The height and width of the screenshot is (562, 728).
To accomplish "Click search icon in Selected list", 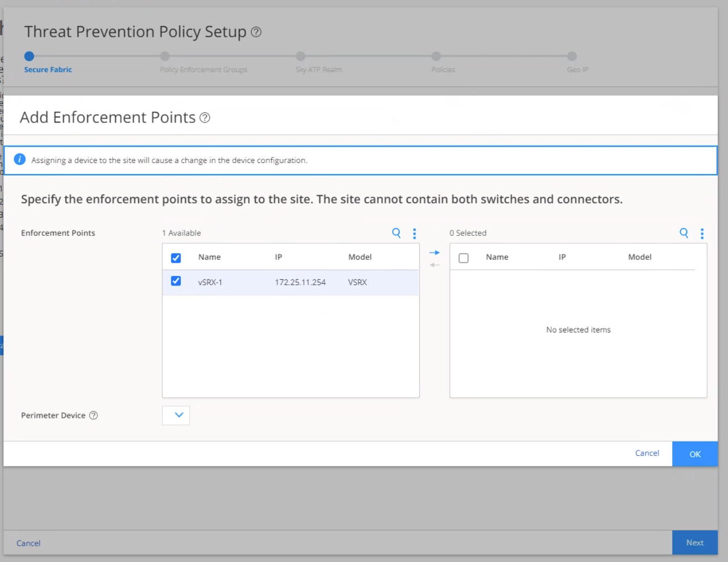I will [684, 233].
